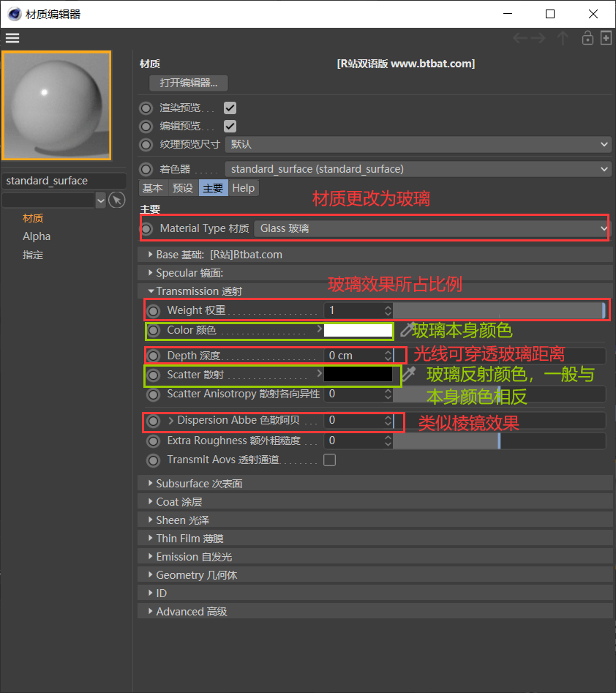The height and width of the screenshot is (693, 616).
Task: Toggle animation dot for Dispersion Abbe
Action: 154,421
